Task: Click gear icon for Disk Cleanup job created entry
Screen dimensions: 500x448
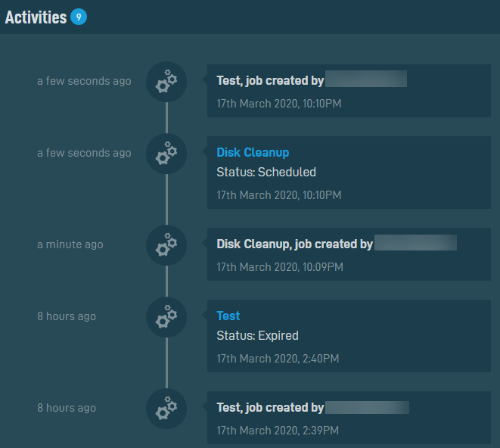Action: [166, 245]
